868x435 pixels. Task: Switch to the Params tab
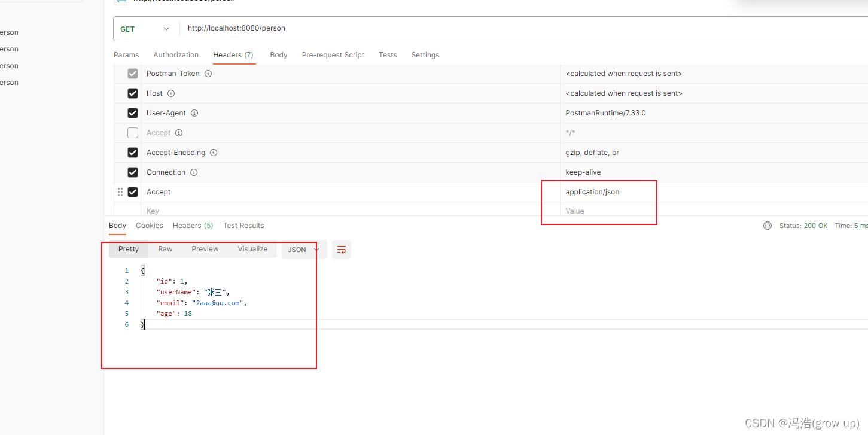click(126, 55)
